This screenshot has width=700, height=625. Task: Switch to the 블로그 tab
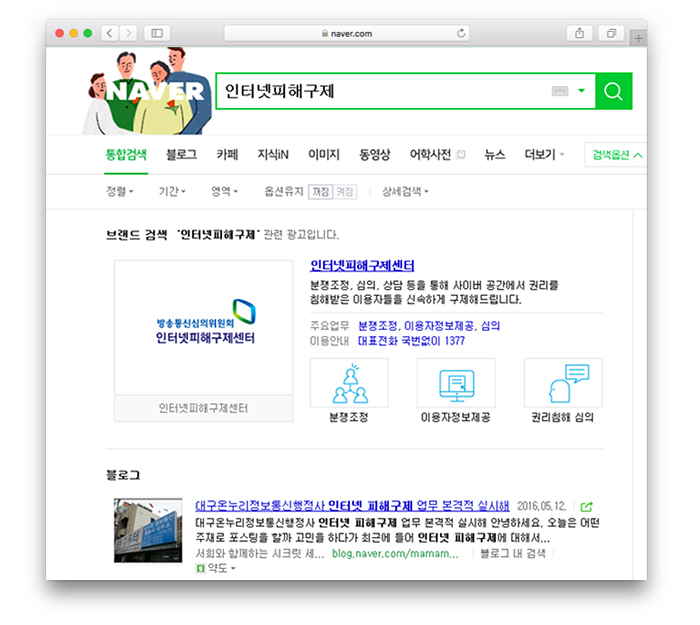point(181,155)
